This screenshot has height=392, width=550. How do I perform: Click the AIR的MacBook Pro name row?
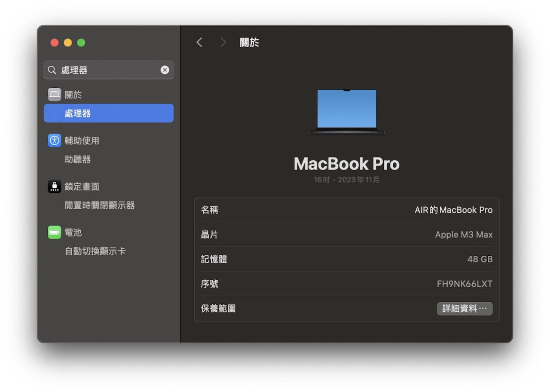click(x=346, y=210)
